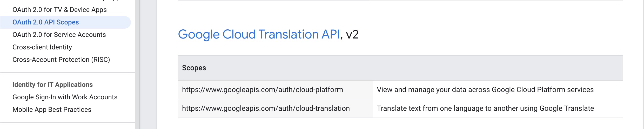This screenshot has width=644, height=129.
Task: Click the Identity for IT Applications heading
Action: 52,85
